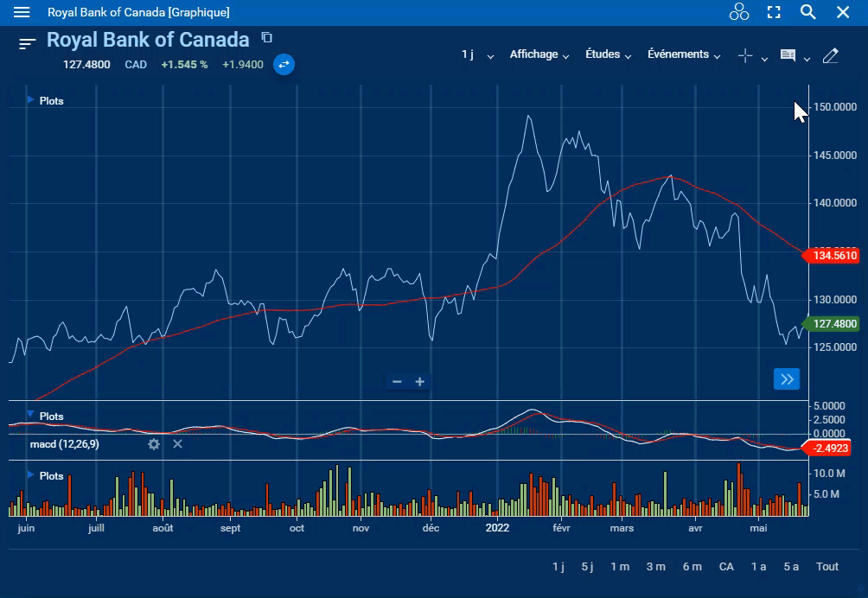The height and width of the screenshot is (598, 868).
Task: Select the 6 m time range
Action: [692, 567]
